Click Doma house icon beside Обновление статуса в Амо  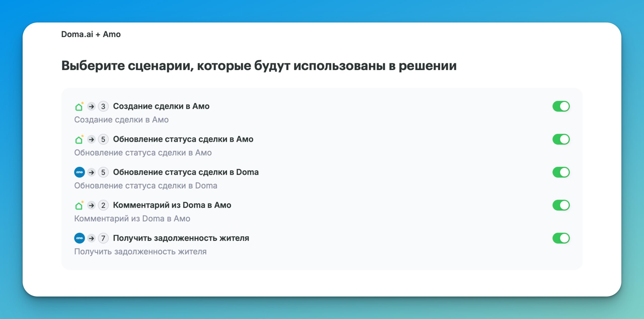pyautogui.click(x=79, y=139)
